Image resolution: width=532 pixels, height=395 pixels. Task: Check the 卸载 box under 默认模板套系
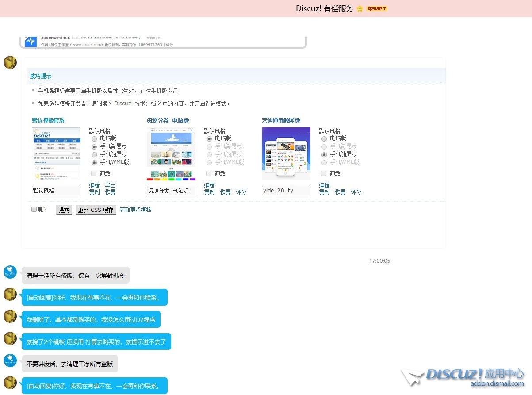pos(94,173)
